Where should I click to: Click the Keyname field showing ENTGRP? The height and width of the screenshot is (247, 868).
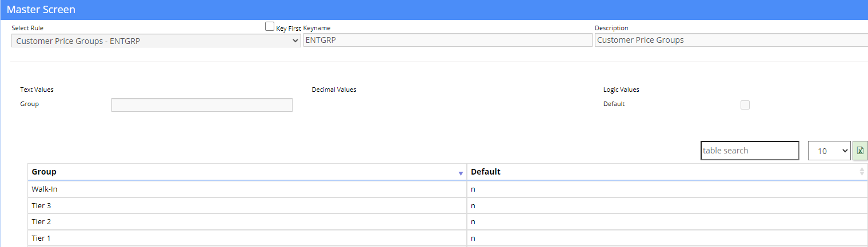coord(448,40)
